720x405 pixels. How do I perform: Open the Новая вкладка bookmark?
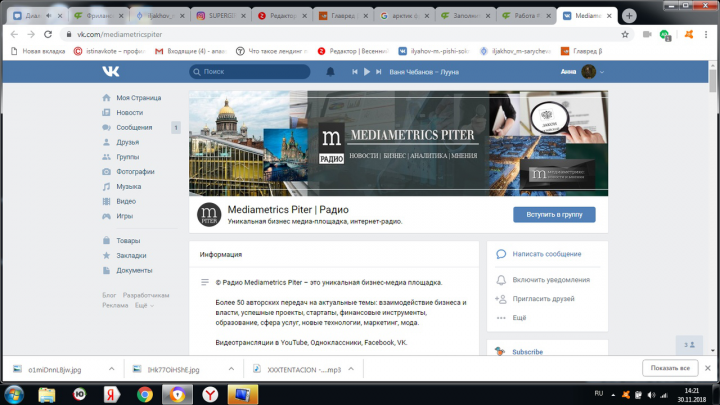tap(38, 51)
